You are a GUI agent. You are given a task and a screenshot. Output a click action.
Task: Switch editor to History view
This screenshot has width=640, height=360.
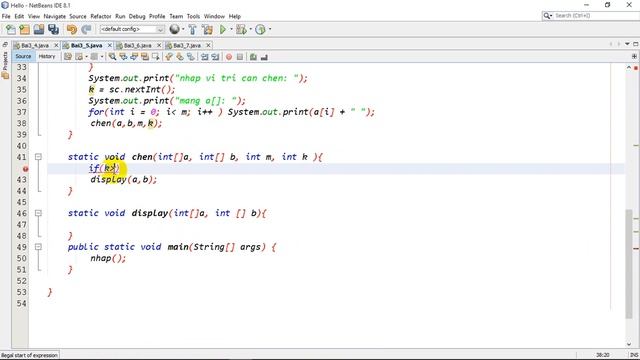[47, 56]
